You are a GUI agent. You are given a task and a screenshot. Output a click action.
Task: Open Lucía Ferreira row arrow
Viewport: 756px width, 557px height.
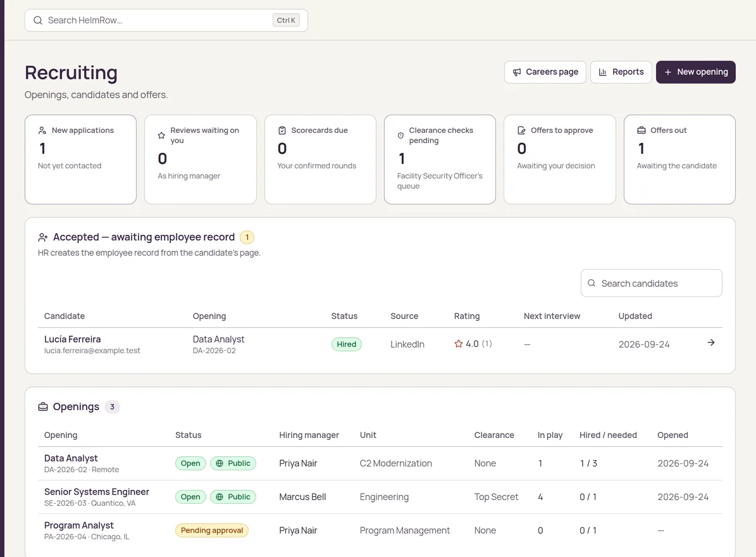[x=711, y=342]
